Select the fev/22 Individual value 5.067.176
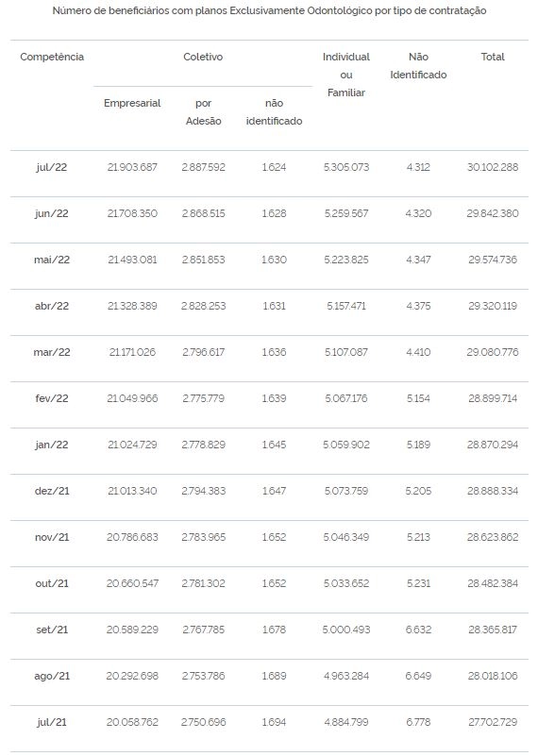Image resolution: width=538 pixels, height=756 pixels. (x=346, y=398)
